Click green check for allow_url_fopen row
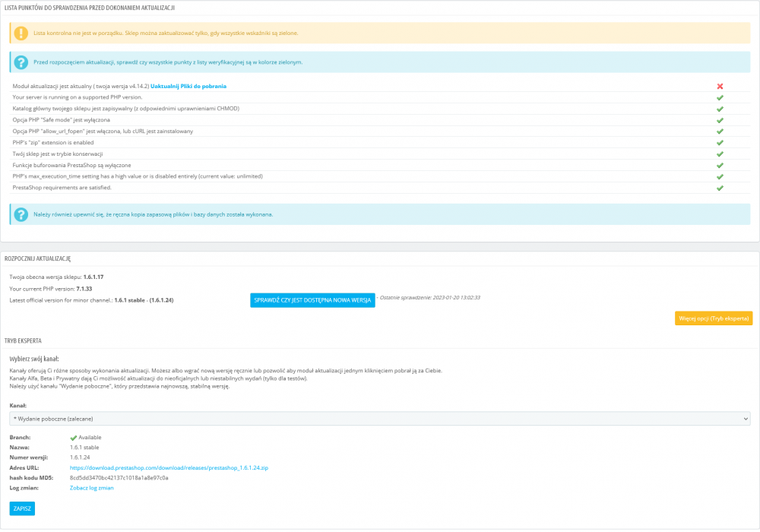 [x=720, y=131]
